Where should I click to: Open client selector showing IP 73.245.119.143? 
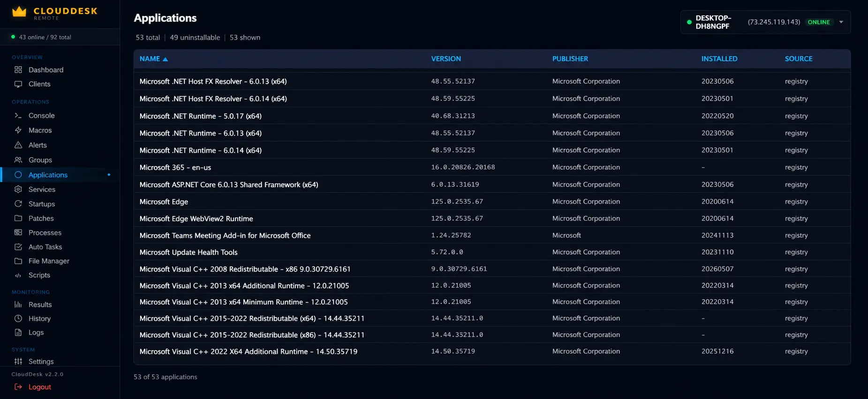pos(765,22)
